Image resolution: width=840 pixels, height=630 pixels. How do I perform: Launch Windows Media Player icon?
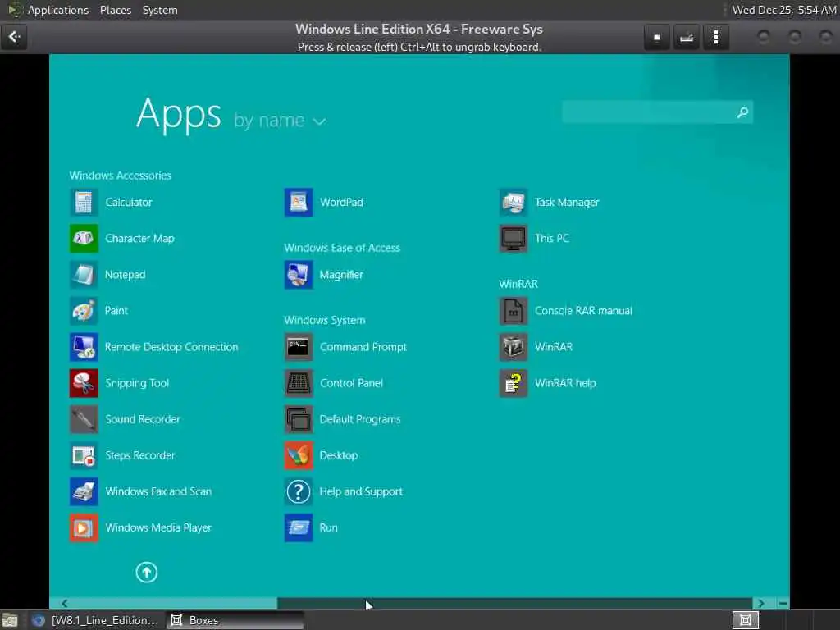pyautogui.click(x=84, y=527)
